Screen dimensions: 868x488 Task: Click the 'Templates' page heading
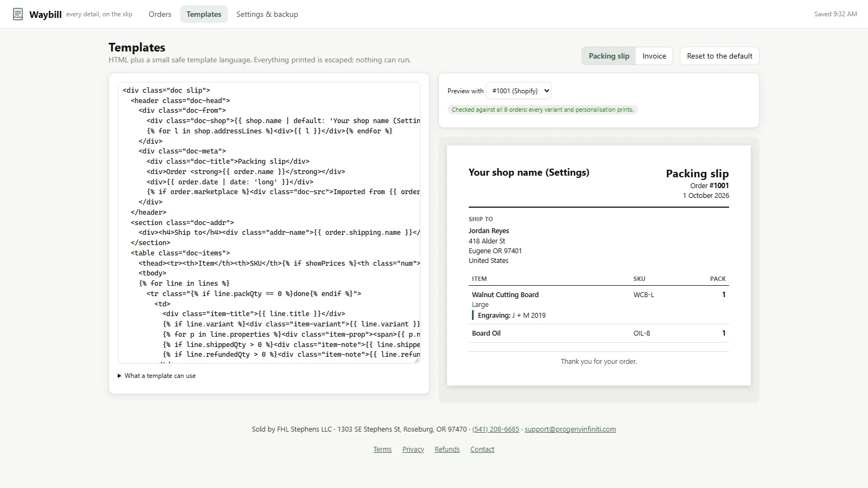click(x=137, y=47)
